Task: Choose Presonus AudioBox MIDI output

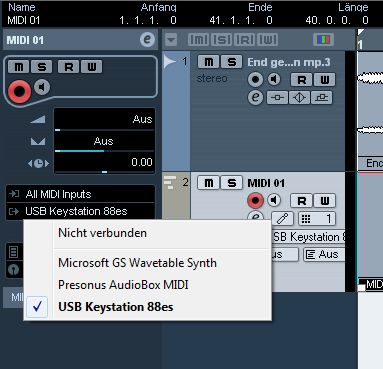Action: coord(123,285)
